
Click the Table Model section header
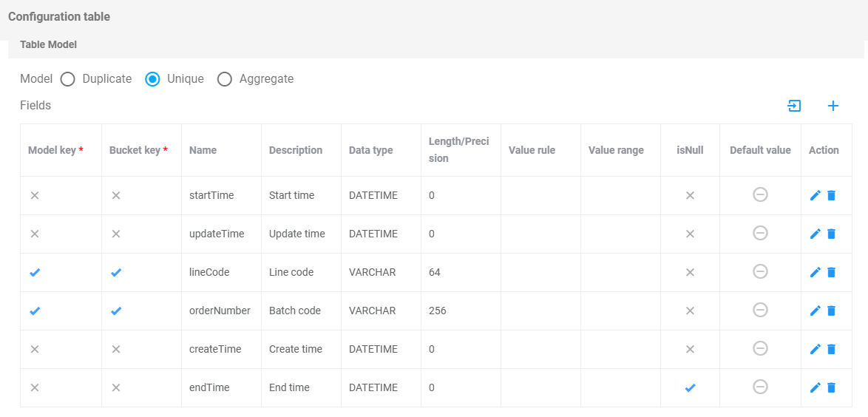coord(49,44)
